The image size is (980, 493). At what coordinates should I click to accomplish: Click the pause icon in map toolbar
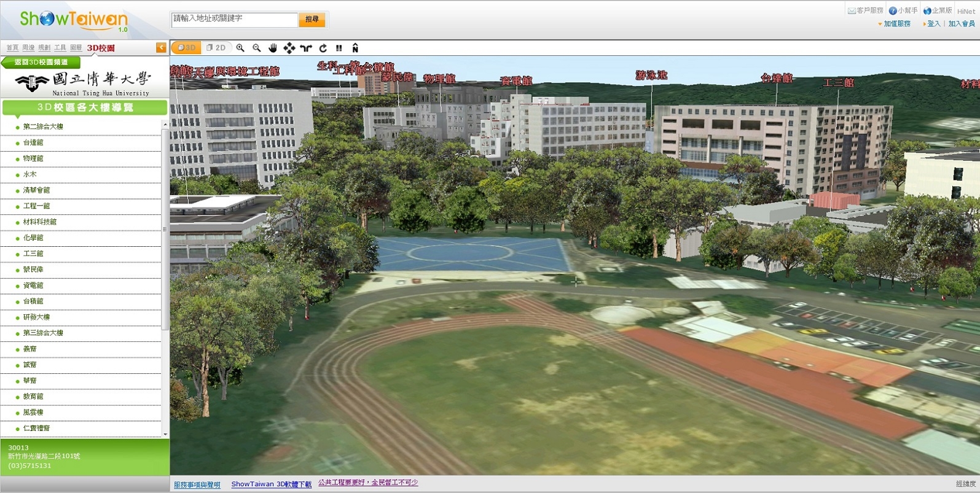(x=339, y=48)
